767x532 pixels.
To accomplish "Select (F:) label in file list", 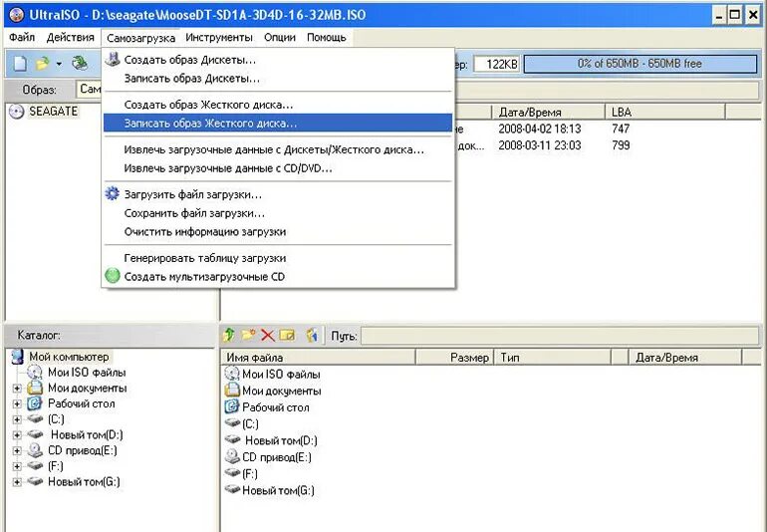I will coord(249,473).
